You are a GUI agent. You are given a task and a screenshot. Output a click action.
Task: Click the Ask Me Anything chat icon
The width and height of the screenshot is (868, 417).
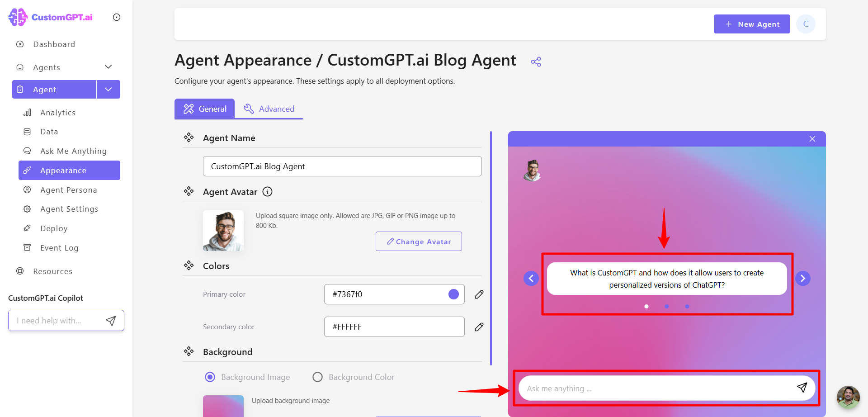(27, 151)
